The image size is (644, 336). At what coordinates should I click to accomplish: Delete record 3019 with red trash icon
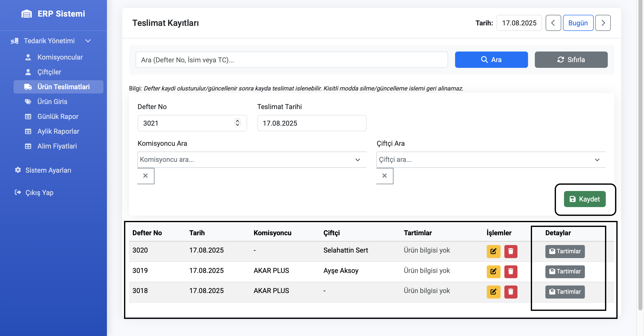511,272
